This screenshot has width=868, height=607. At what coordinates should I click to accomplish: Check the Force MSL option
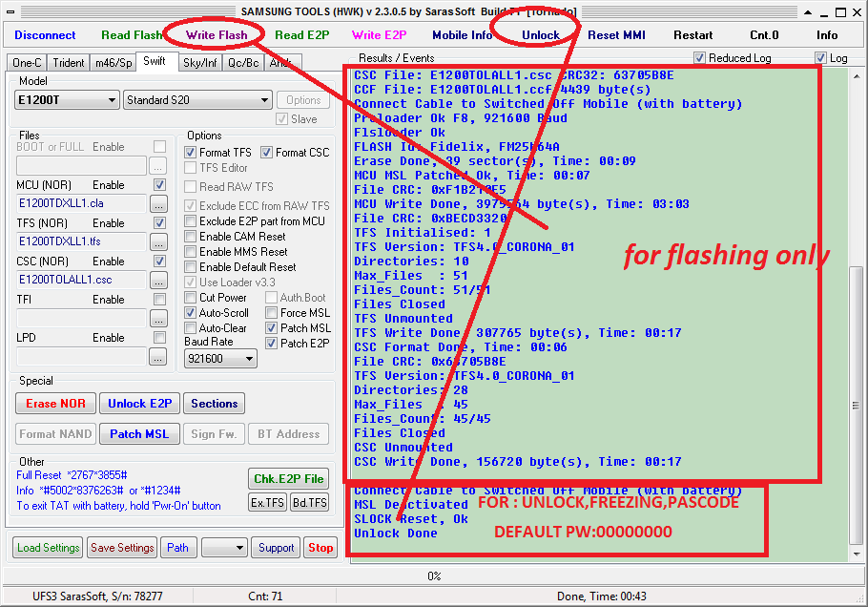[271, 313]
